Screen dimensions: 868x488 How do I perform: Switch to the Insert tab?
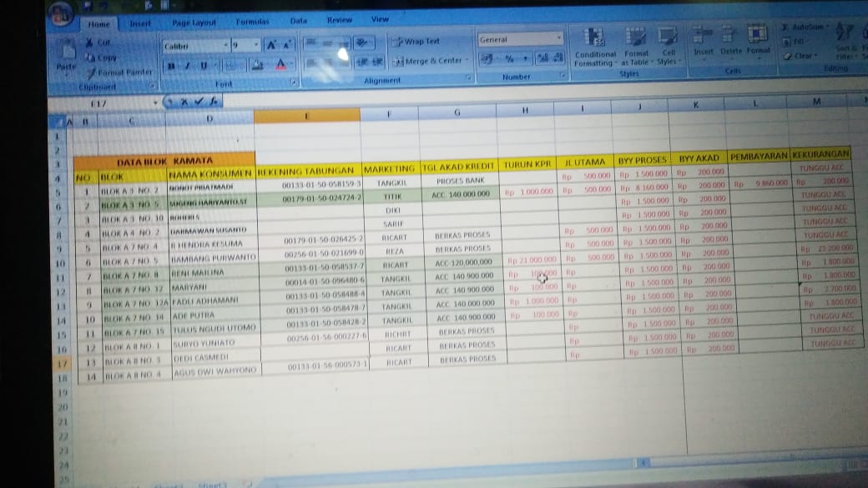pyautogui.click(x=140, y=23)
